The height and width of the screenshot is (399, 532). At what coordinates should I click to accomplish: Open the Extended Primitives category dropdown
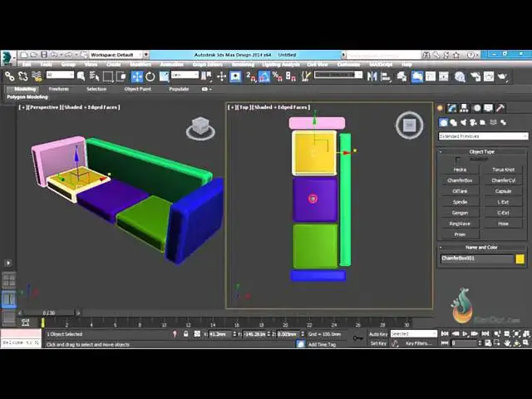(x=484, y=136)
